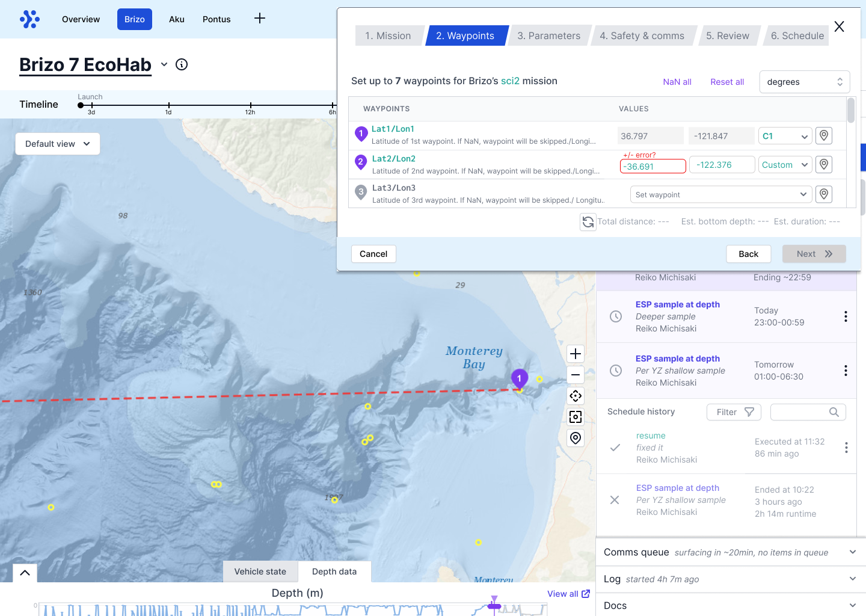Switch to Overview tab
This screenshot has height=616, width=866.
coord(81,19)
